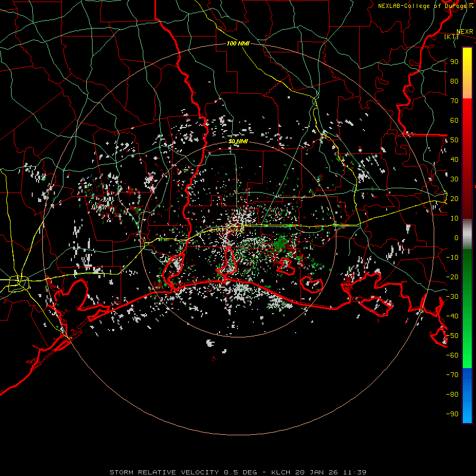
Task: Click the NEXR label above the scale
Action: (464, 32)
